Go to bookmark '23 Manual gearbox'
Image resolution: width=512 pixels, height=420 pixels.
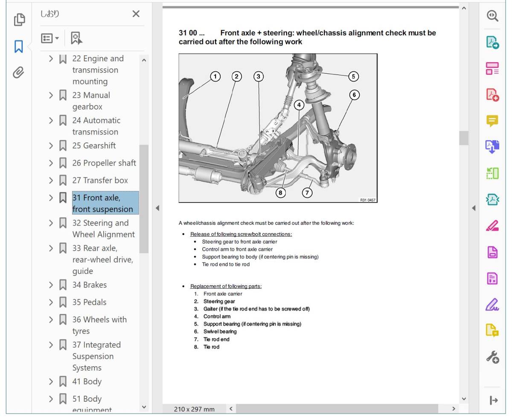(91, 101)
